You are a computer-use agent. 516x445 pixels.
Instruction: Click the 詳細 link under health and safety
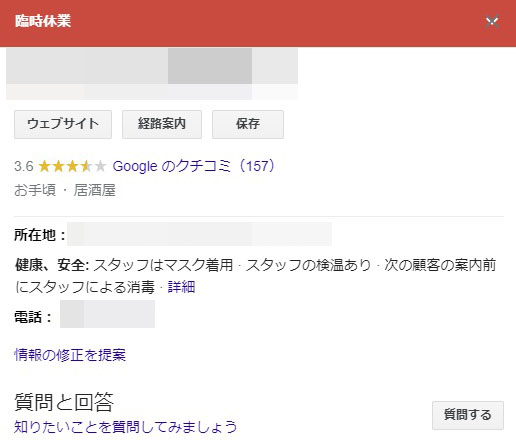(x=181, y=287)
